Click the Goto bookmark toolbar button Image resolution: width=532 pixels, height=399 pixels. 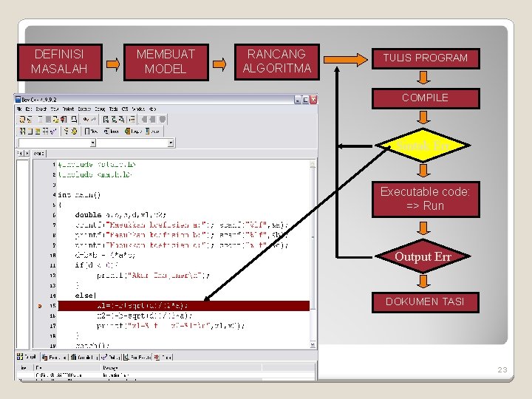(x=152, y=131)
